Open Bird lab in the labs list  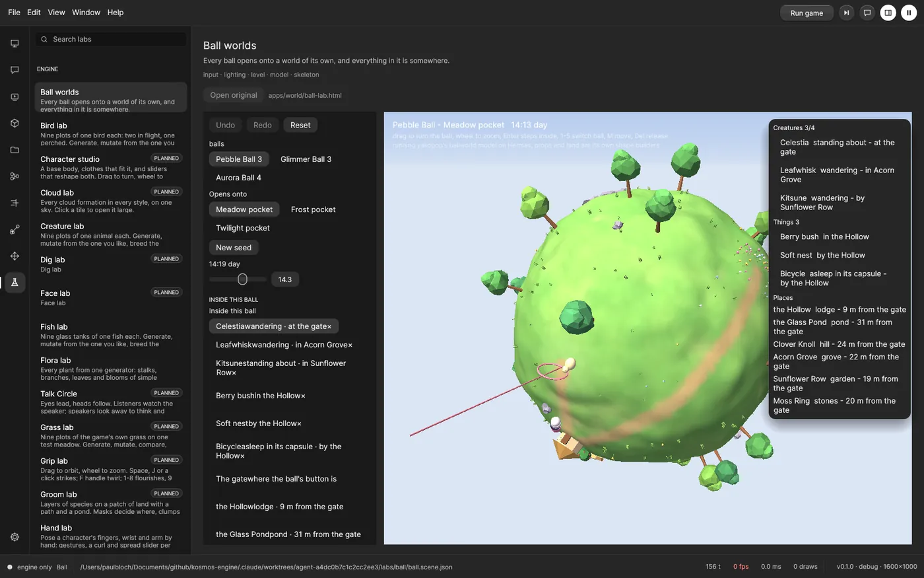(111, 134)
